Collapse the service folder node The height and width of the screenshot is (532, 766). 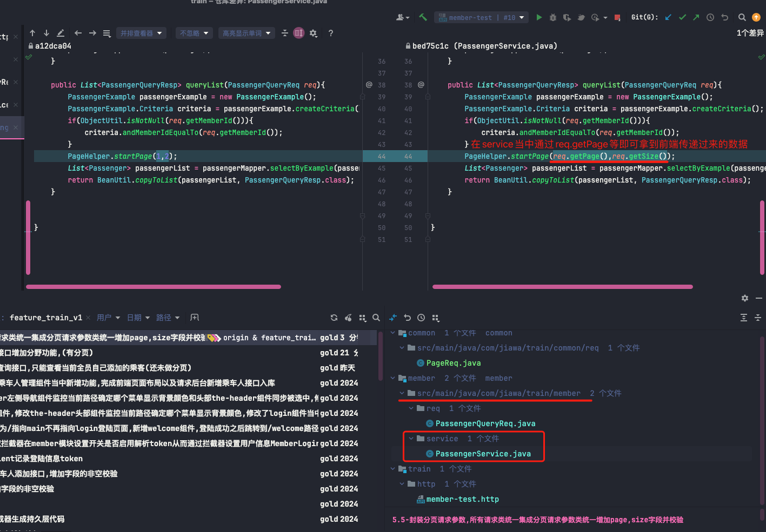[411, 439]
